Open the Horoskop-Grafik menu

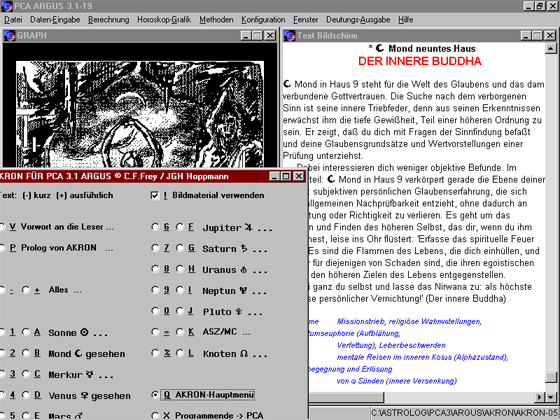click(164, 20)
